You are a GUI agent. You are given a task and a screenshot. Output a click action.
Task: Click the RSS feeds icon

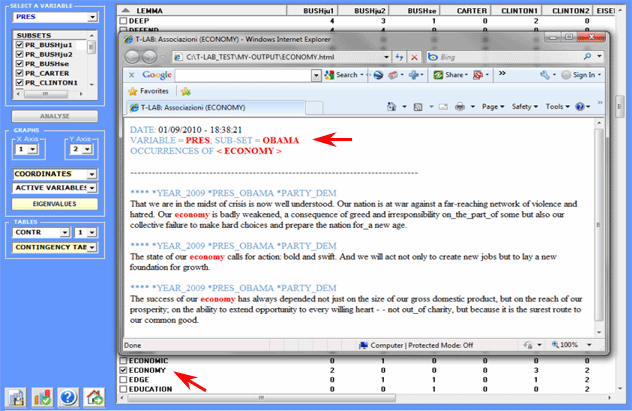tap(418, 107)
